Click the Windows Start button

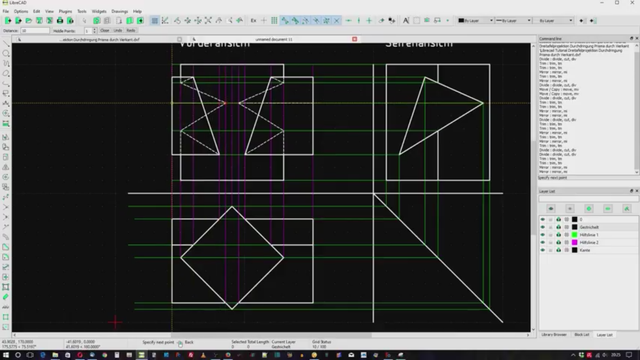tap(6, 355)
